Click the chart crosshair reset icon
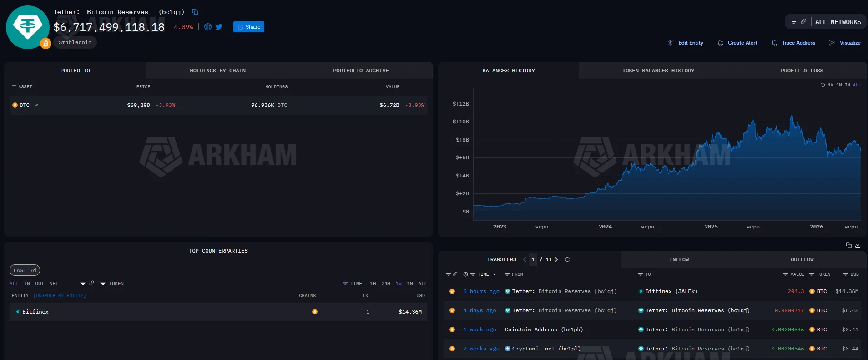Viewport: 868px width, 360px height. tap(823, 85)
